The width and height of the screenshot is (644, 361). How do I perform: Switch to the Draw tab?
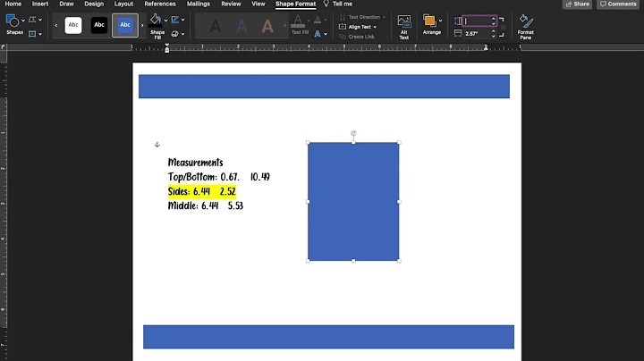pos(66,4)
